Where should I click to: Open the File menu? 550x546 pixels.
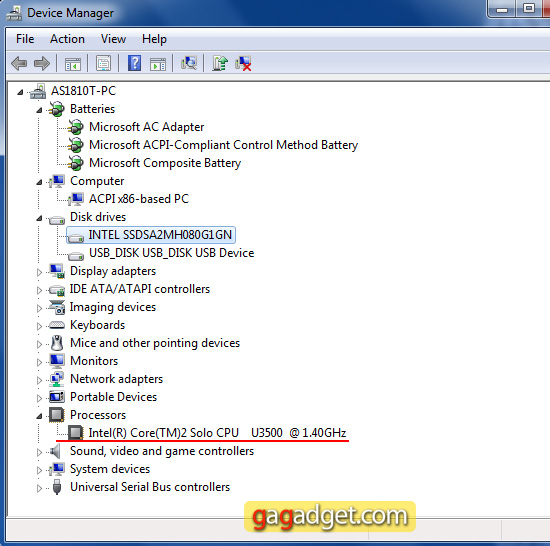25,39
